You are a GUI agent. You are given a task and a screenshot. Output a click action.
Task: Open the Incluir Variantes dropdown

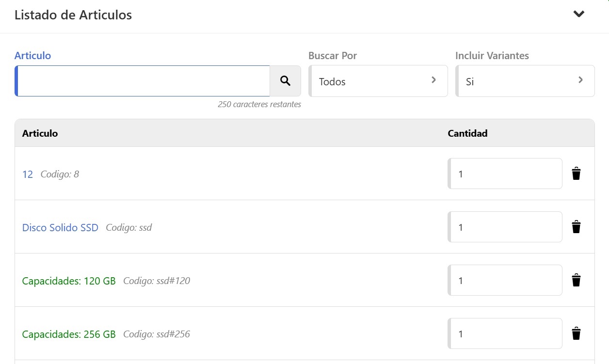[525, 81]
